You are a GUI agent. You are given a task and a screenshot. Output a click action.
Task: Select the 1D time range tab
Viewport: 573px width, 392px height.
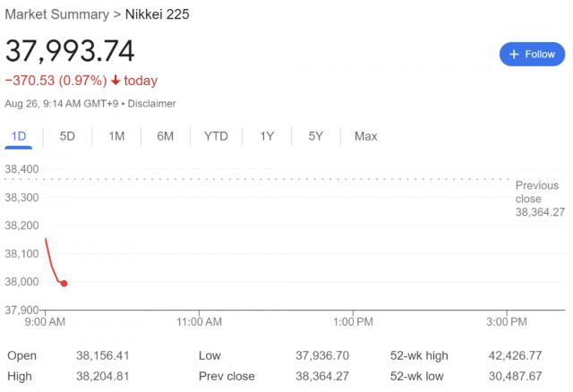pyautogui.click(x=17, y=136)
